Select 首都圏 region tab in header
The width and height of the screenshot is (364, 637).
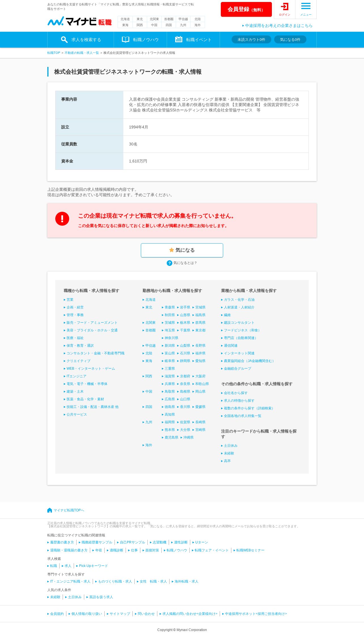click(169, 19)
